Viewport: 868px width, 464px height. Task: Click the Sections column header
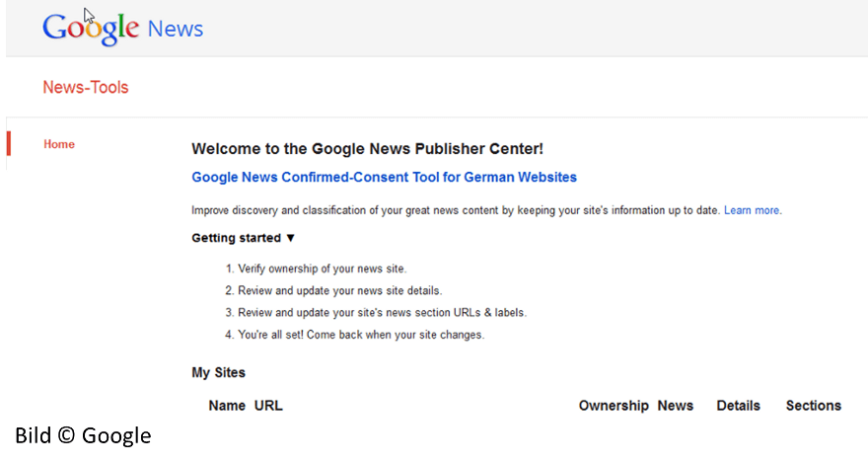pyautogui.click(x=814, y=405)
